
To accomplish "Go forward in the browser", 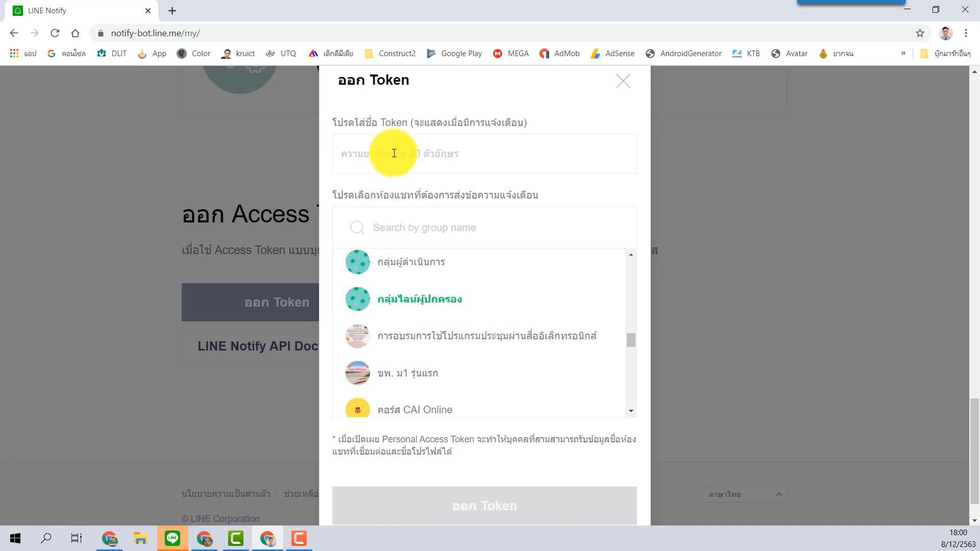I will point(34,33).
